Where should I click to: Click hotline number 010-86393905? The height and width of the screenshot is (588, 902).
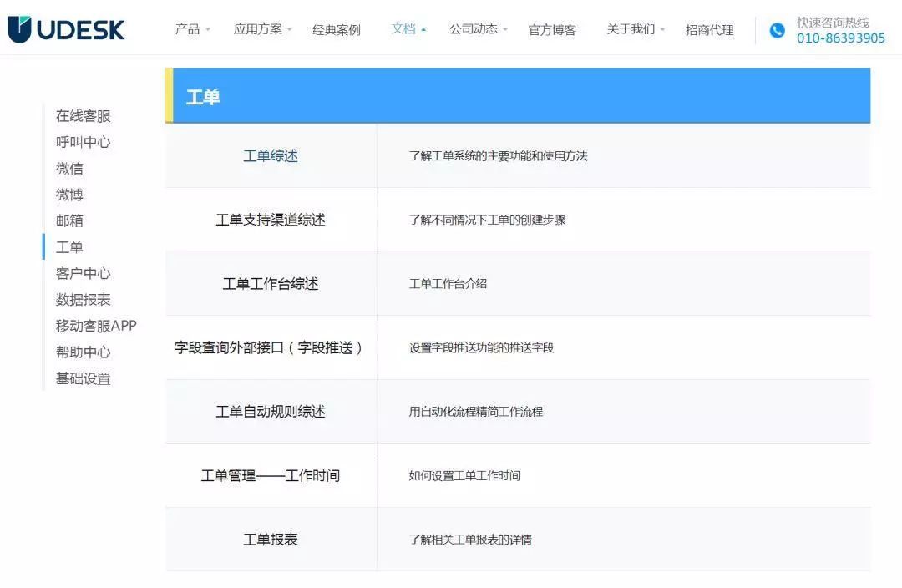pyautogui.click(x=841, y=38)
